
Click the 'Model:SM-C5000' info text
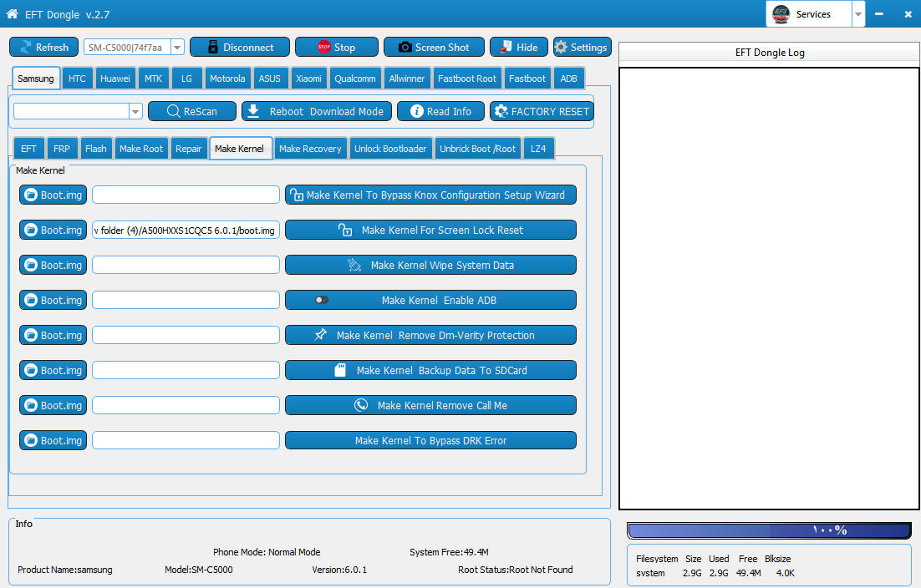pos(199,570)
